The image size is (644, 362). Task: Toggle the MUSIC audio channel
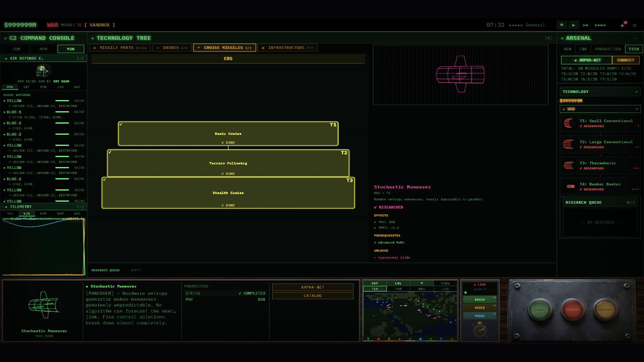click(480, 316)
